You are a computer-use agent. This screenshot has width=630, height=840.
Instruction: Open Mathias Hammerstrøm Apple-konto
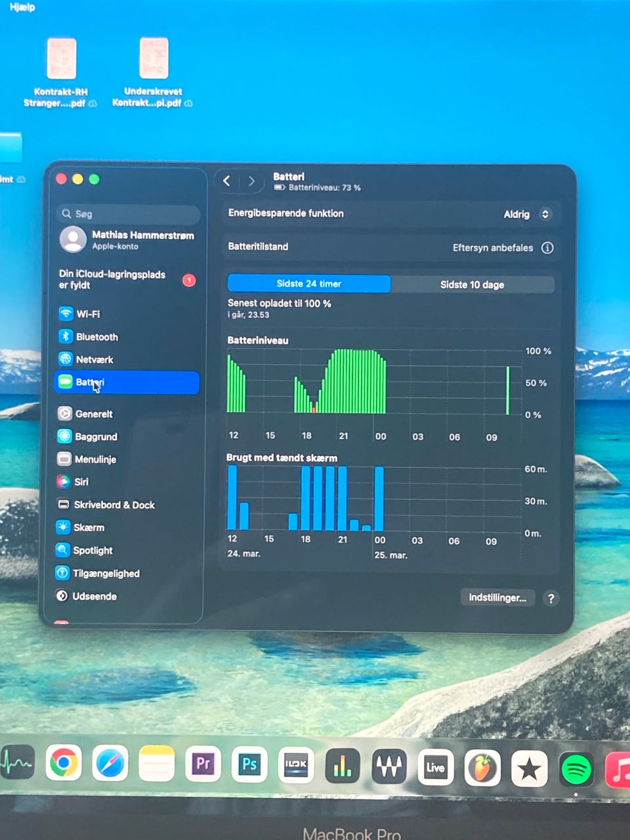coord(127,240)
